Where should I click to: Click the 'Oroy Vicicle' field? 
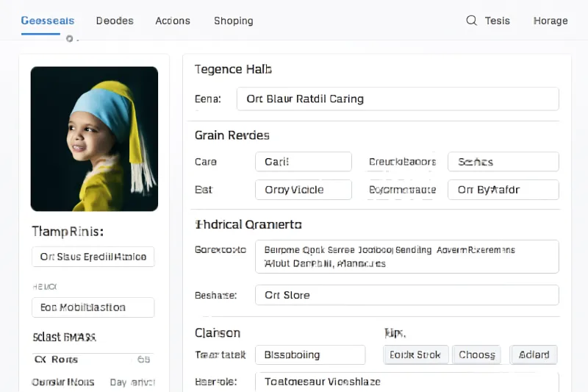(x=304, y=190)
